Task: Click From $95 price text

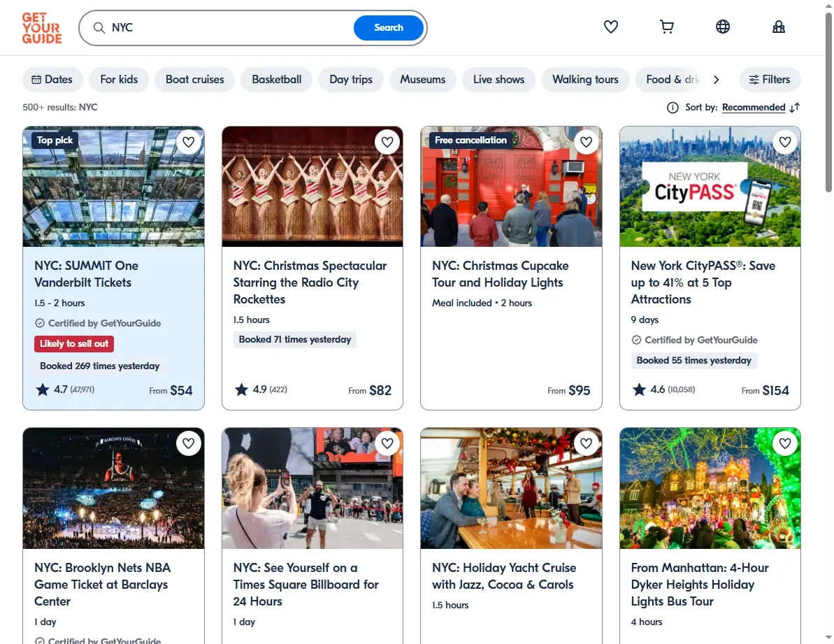Action: pyautogui.click(x=568, y=390)
